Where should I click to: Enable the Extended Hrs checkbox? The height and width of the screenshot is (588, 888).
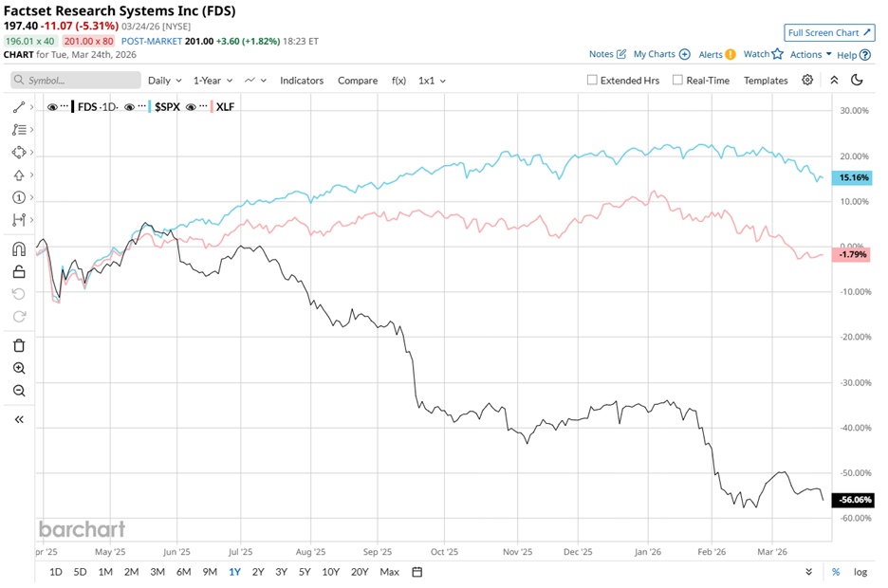tap(592, 81)
